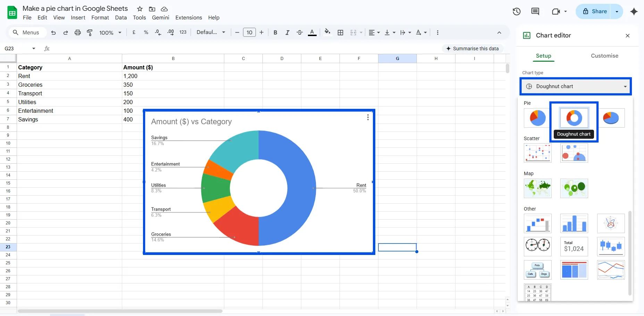Select the Summarise this data sparkle icon
644x316 pixels.
449,49
